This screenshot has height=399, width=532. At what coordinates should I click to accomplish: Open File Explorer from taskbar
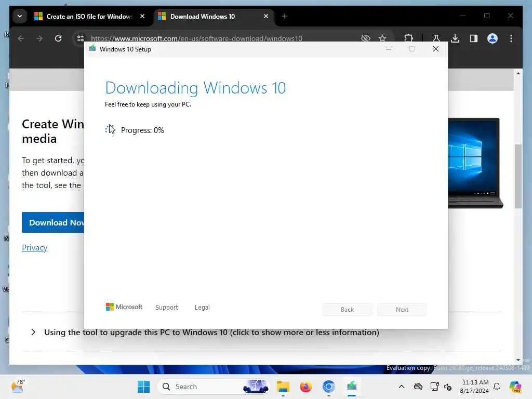(283, 387)
